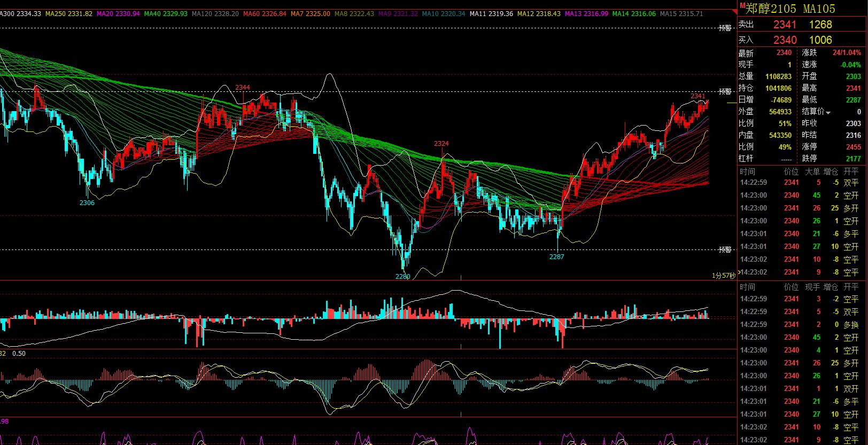Click the 1分57秒 countdown timer

[724, 276]
